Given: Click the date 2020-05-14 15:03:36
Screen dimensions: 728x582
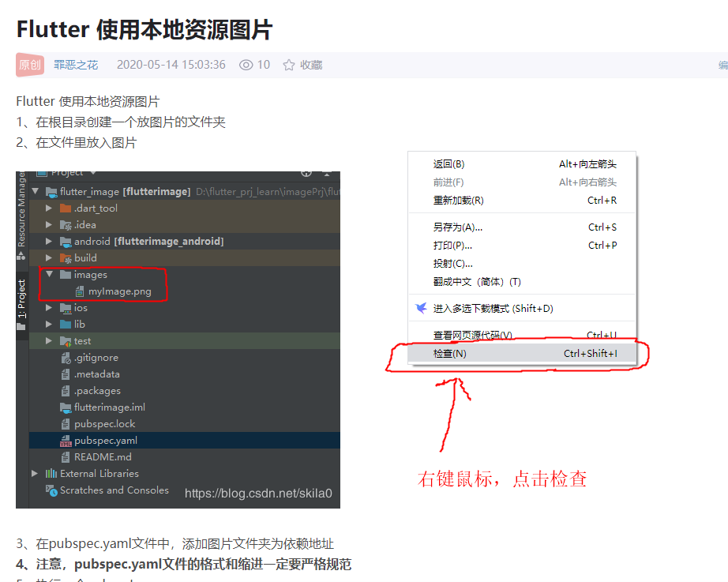Looking at the screenshot, I should pyautogui.click(x=171, y=65).
